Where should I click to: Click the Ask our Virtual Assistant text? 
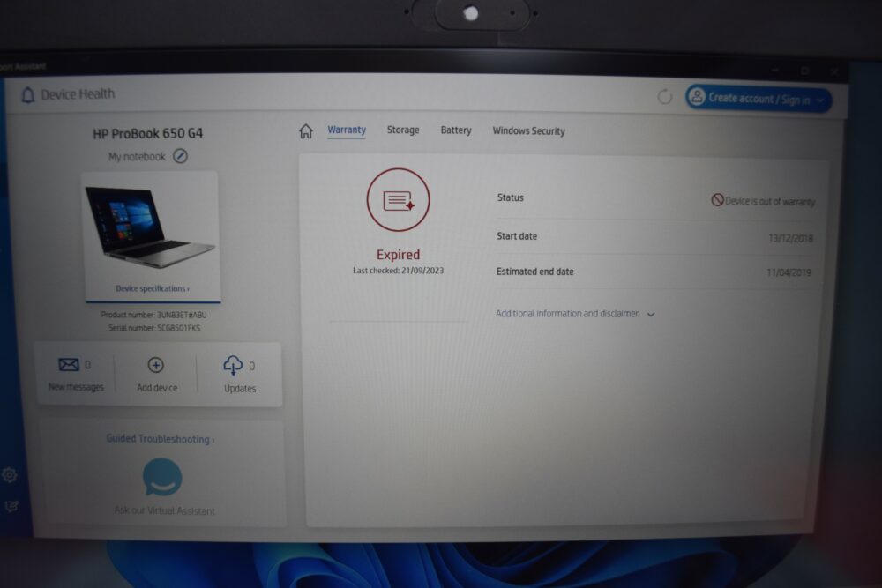click(x=164, y=510)
